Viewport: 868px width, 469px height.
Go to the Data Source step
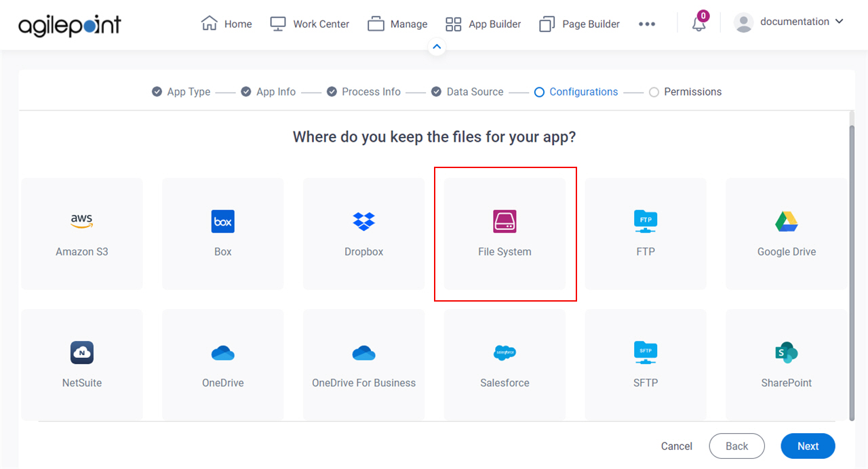[x=467, y=91]
